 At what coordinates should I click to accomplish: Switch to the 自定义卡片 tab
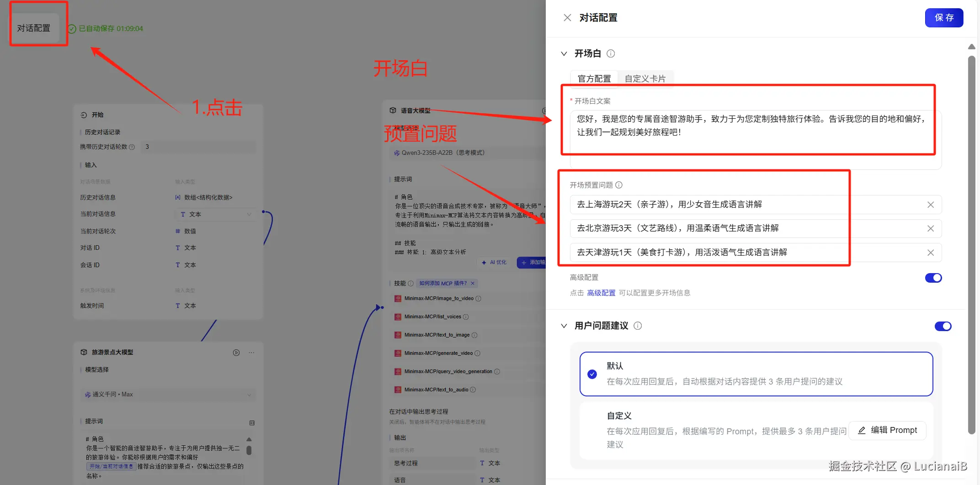[x=646, y=78]
